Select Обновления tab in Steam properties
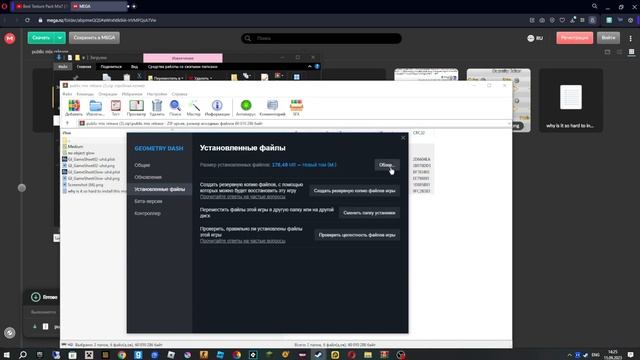 click(148, 177)
